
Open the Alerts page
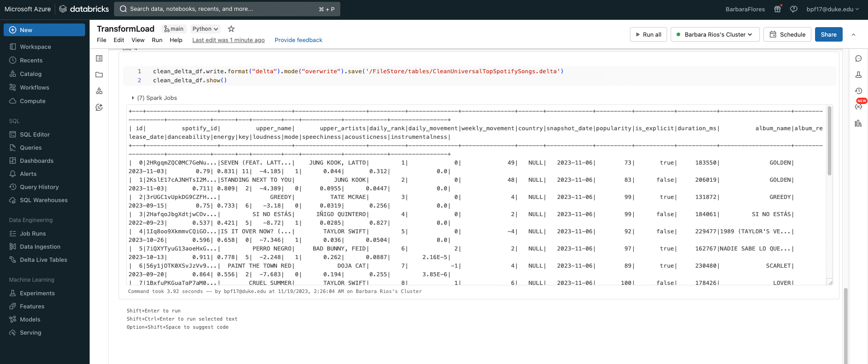click(28, 174)
